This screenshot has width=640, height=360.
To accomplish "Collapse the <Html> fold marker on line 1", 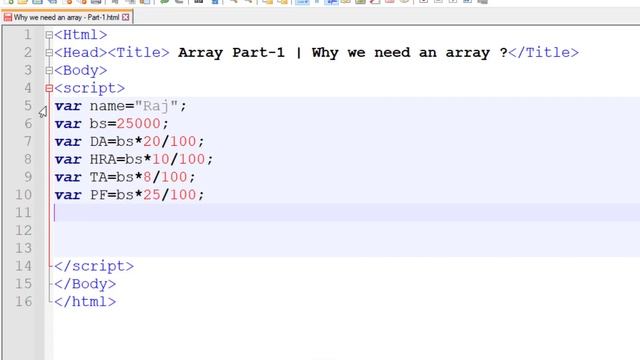I will pos(49,35).
